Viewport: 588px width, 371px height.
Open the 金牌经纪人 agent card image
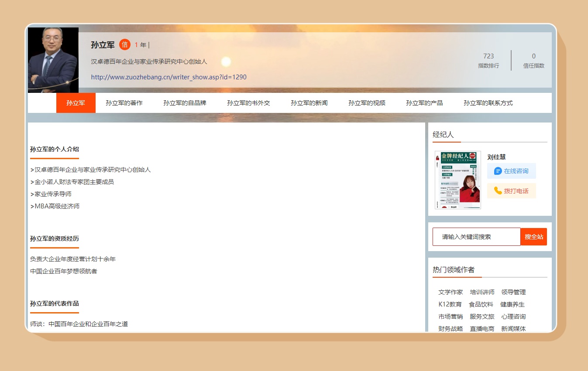[457, 180]
